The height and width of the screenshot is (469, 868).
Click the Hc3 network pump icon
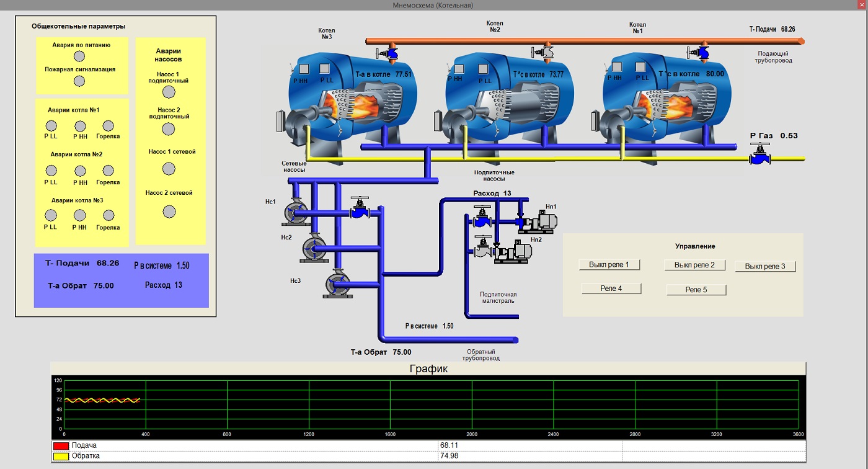pos(336,284)
